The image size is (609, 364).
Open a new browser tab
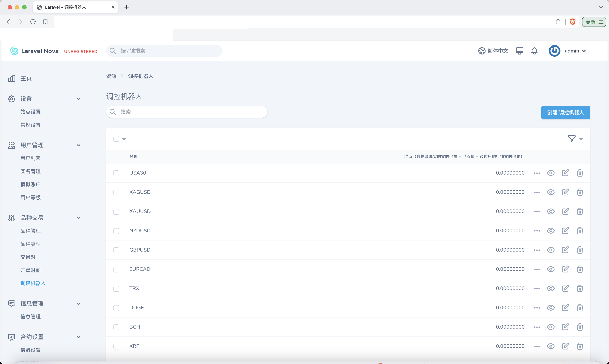[126, 7]
